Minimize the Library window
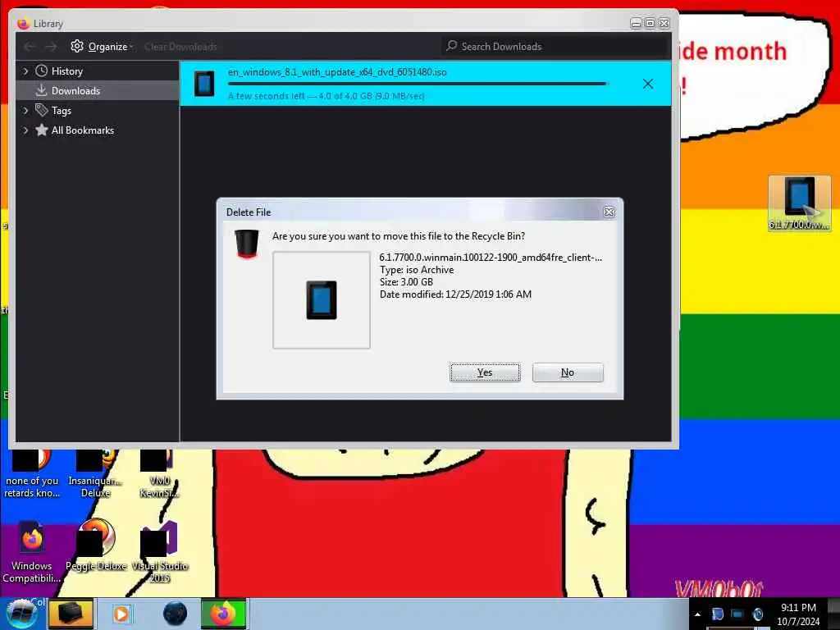Viewport: 840px width, 630px height. 636,23
